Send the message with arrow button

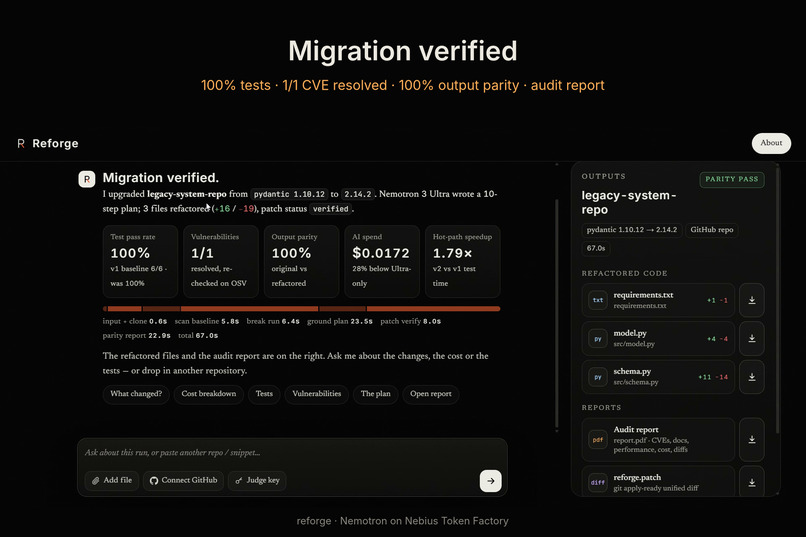490,481
